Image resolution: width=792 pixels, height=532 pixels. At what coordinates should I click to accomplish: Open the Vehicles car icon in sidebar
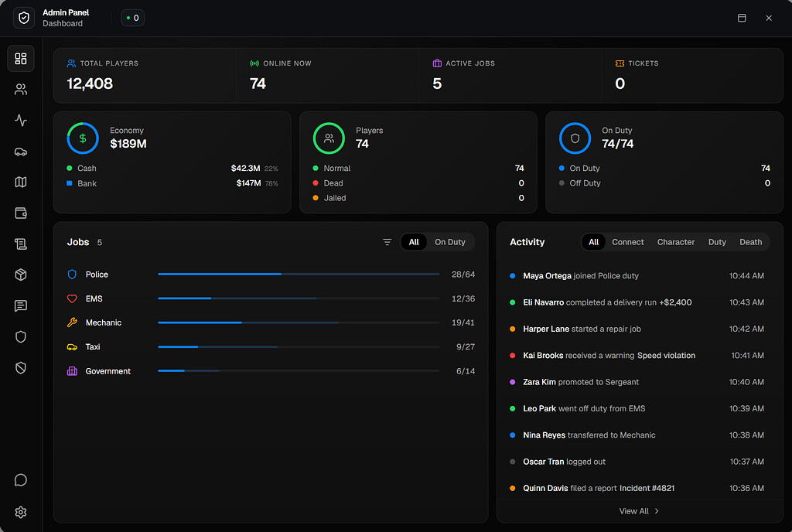(x=21, y=152)
